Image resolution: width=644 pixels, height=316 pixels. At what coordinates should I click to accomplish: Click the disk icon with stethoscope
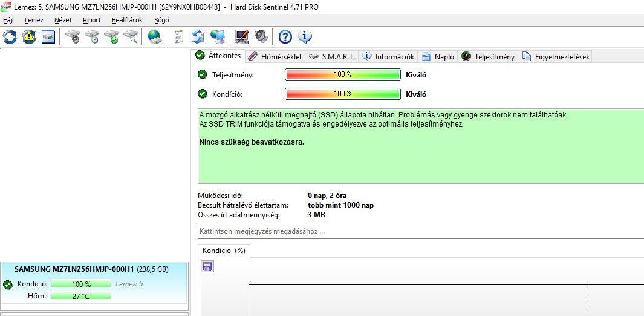73,37
